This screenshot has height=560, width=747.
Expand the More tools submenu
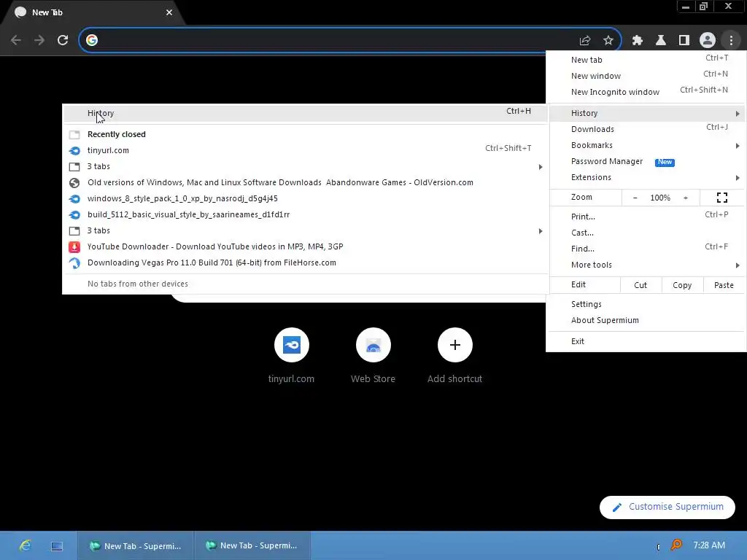(648, 265)
